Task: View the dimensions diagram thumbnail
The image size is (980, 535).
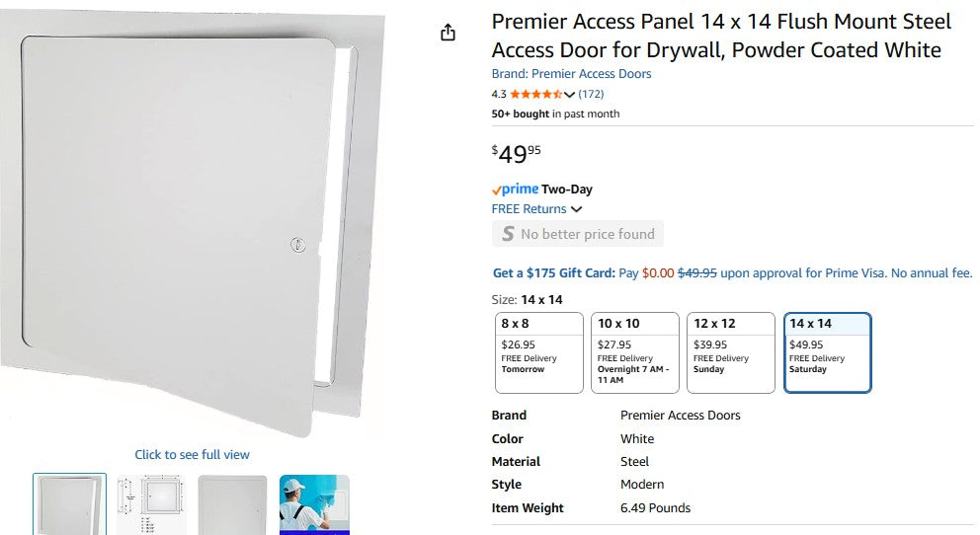Action: coord(151,504)
